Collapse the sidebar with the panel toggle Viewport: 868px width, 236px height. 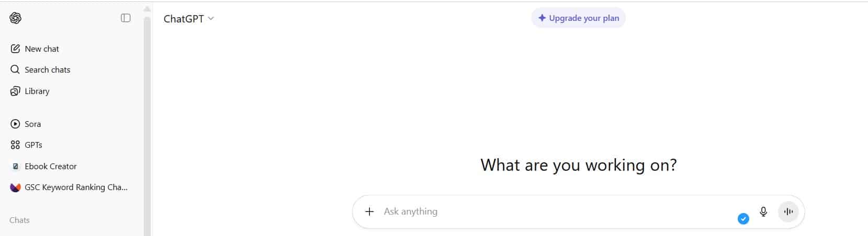(126, 18)
